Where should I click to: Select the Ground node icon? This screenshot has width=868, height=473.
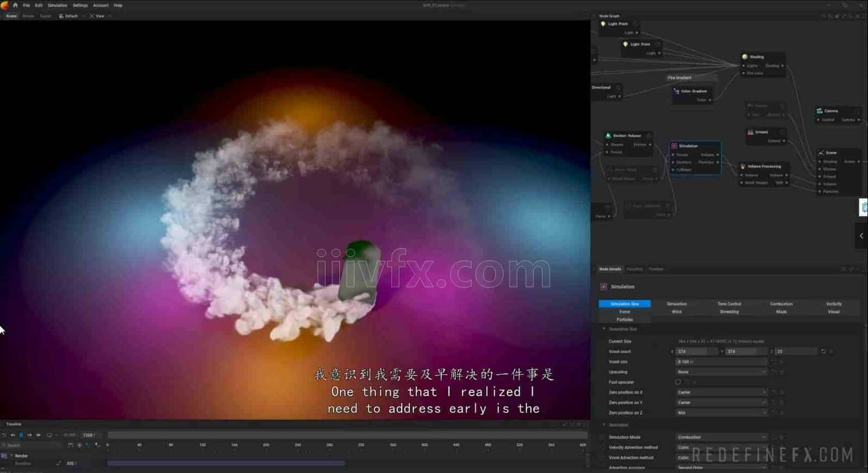click(750, 132)
